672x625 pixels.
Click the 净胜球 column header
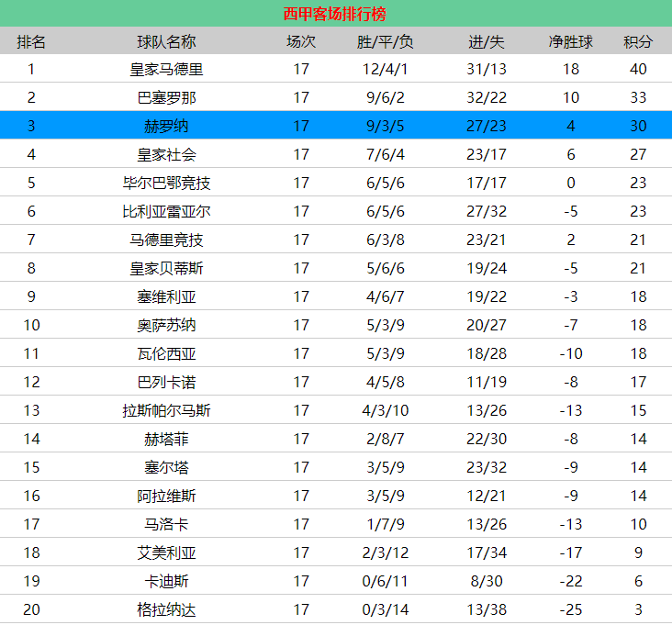click(x=570, y=42)
